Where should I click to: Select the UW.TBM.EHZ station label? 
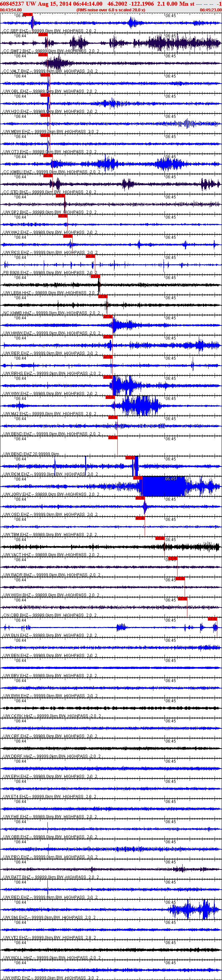50,535
